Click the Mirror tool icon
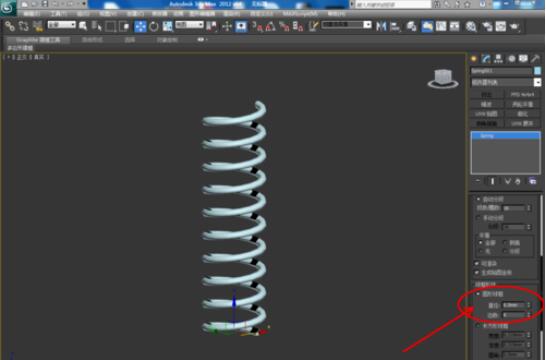The width and height of the screenshot is (546, 360). (381, 26)
